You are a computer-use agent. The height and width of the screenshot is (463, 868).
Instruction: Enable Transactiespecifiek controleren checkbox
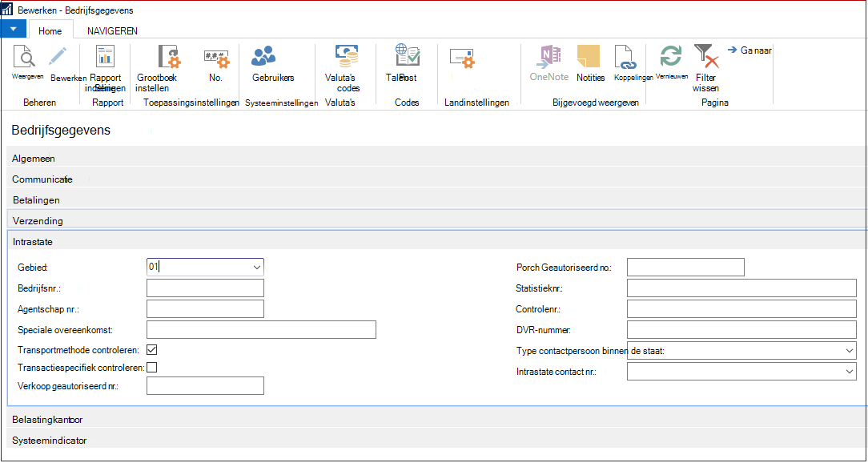coord(151,367)
